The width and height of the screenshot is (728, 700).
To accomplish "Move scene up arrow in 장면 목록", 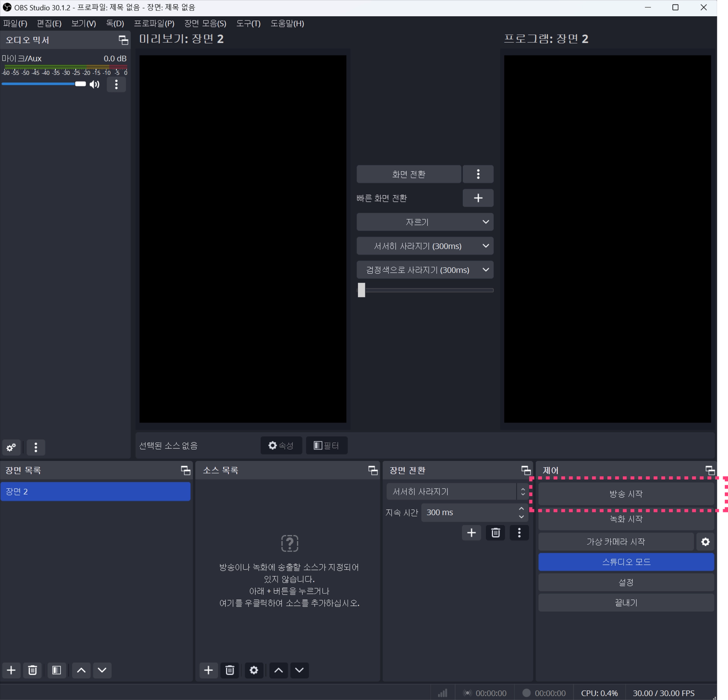I will 81,670.
